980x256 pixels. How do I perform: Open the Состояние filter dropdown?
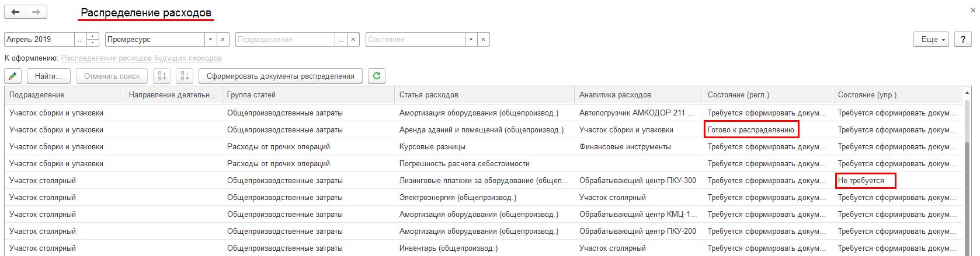471,40
